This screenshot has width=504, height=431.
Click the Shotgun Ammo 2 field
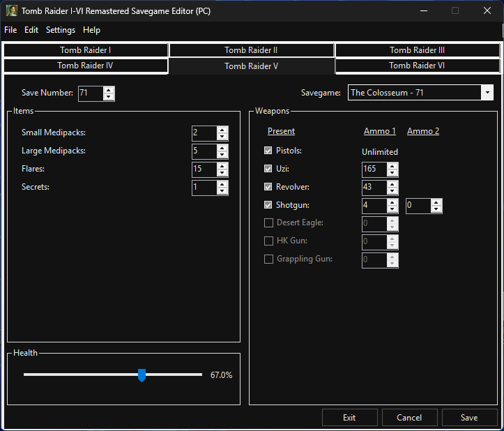[418, 206]
